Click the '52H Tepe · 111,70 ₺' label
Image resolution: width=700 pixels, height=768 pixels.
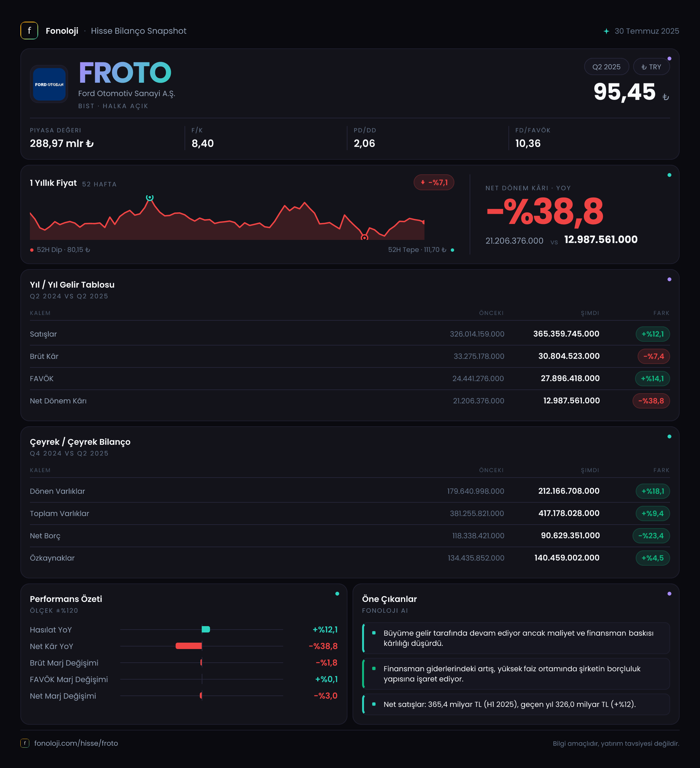pyautogui.click(x=417, y=250)
